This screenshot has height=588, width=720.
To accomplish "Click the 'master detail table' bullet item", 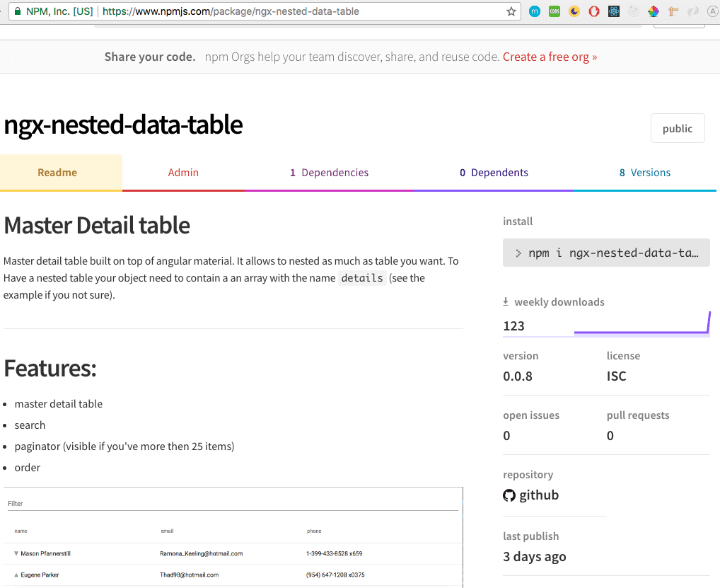I will pyautogui.click(x=58, y=404).
